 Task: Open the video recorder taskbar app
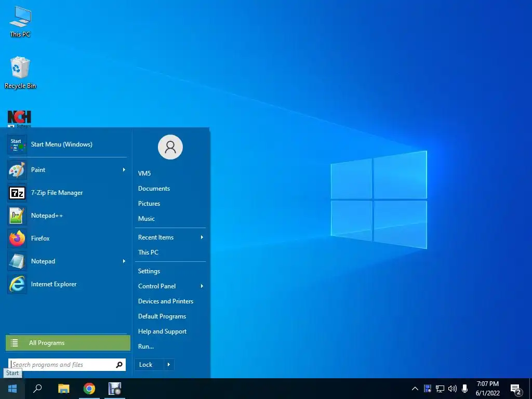pos(115,389)
